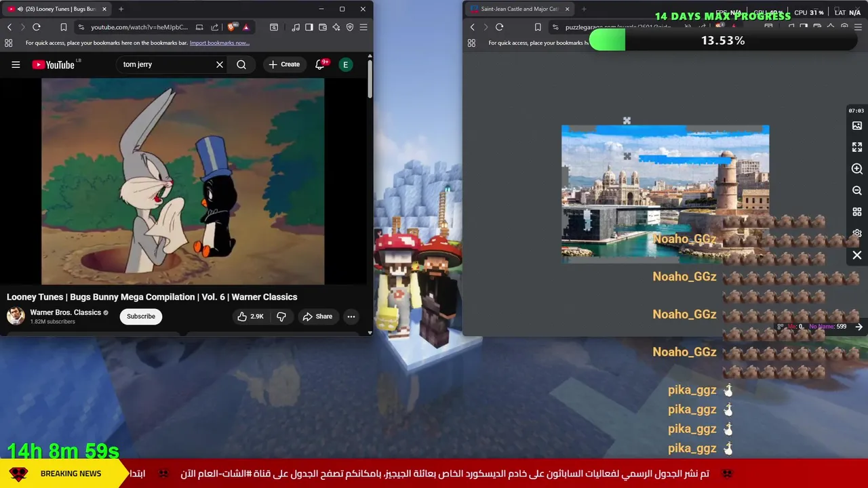
Task: Close the puzzle side toolbar
Action: 857,256
